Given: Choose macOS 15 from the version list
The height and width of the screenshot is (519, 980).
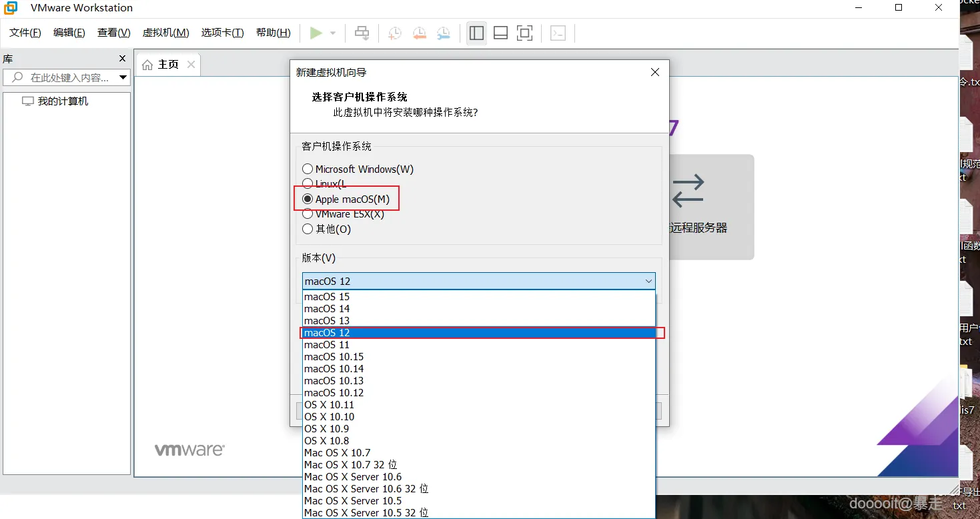Looking at the screenshot, I should coord(479,297).
